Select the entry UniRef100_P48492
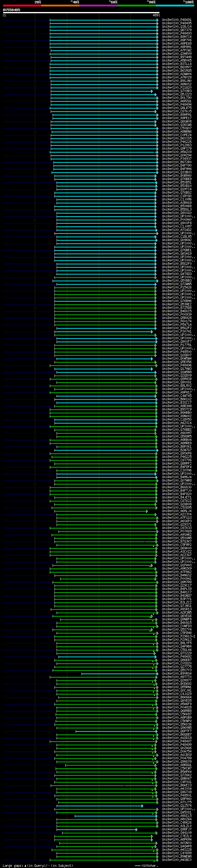The image size is (197, 868). click(x=176, y=656)
